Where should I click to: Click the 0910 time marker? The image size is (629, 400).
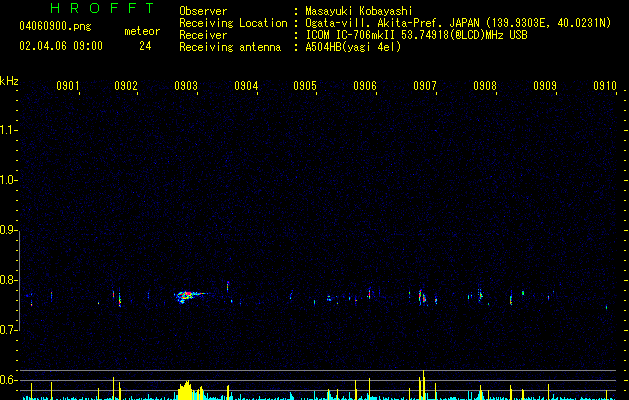[x=605, y=86]
